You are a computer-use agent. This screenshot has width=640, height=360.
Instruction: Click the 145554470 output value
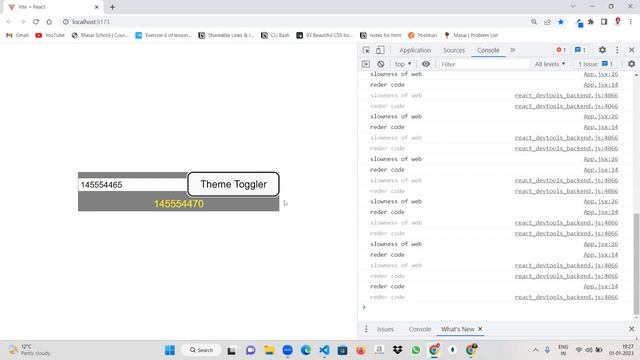[x=179, y=204]
